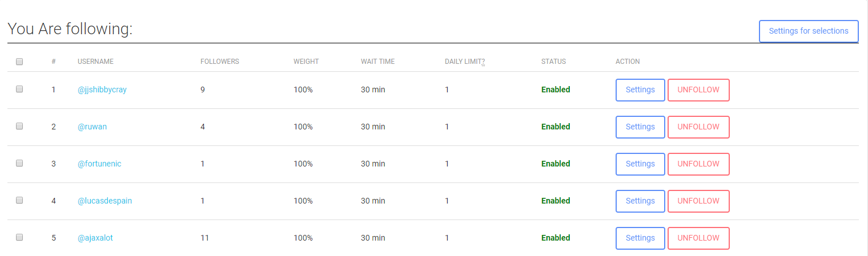Open Settings for @ajaxalot
Viewport: 868px width, 256px height.
(640, 238)
